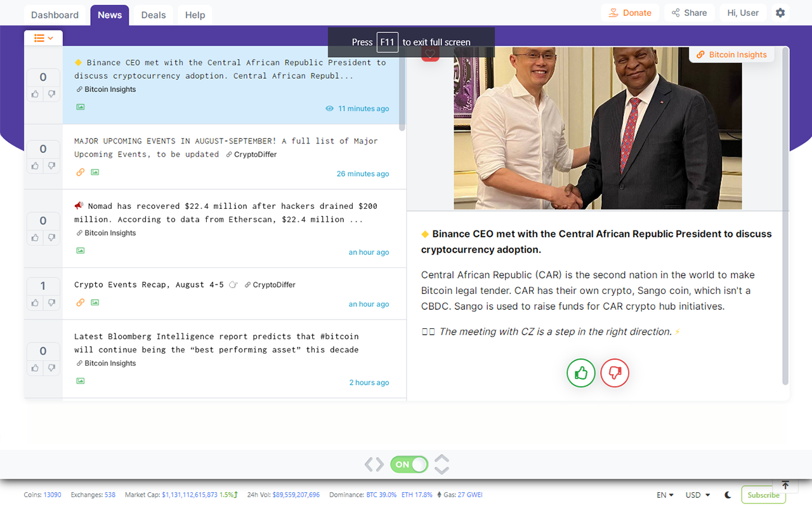Viewport: 812px width, 508px height.
Task: Downvote the Crypto Events Recap item
Action: 51,303
